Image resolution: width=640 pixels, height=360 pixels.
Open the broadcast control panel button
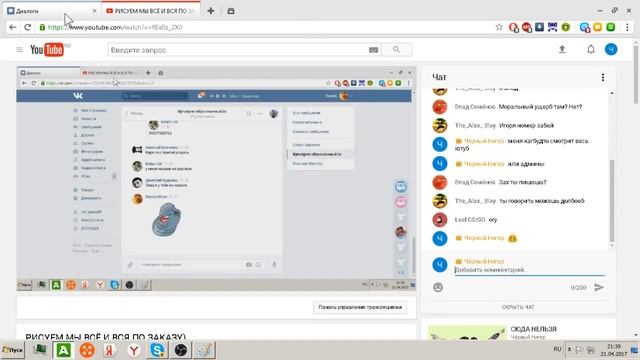[360, 307]
